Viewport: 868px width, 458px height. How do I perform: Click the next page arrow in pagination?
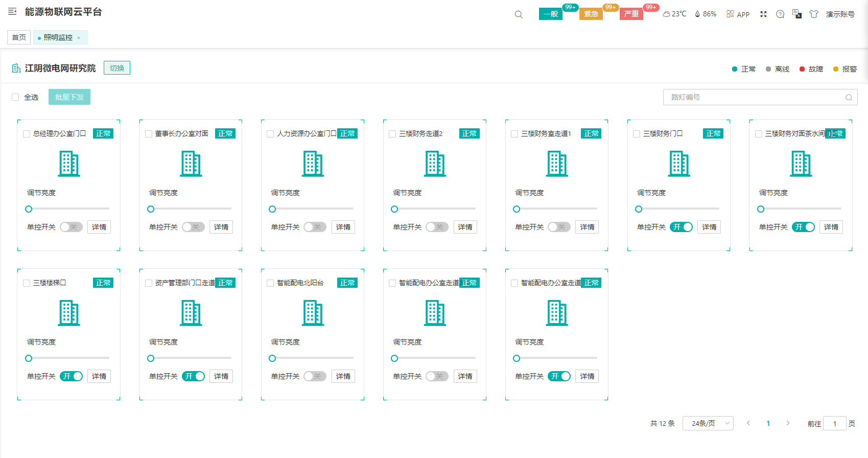pos(788,423)
